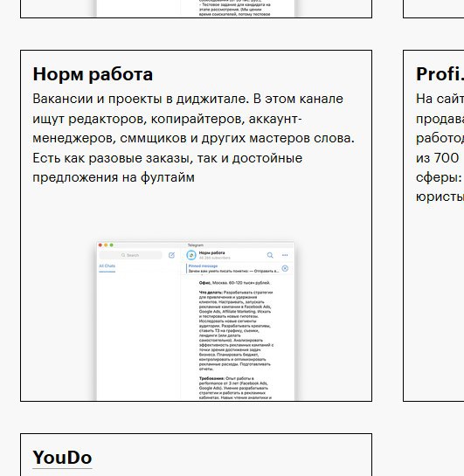This screenshot has height=476, width=464.
Task: Click the three-dots more icon in Telegram screenshot
Action: tap(285, 255)
